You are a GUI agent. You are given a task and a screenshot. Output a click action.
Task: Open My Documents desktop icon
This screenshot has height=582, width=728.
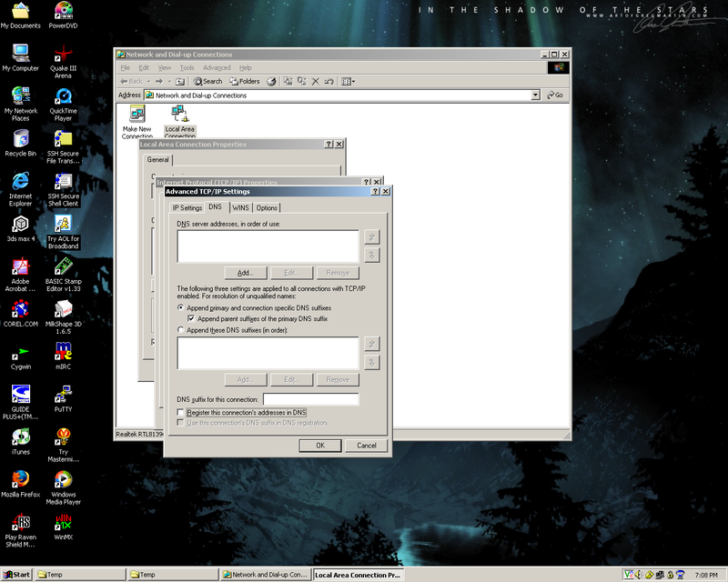pos(20,15)
